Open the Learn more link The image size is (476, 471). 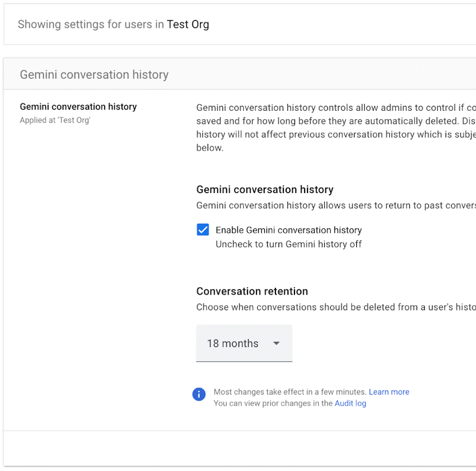click(x=389, y=392)
